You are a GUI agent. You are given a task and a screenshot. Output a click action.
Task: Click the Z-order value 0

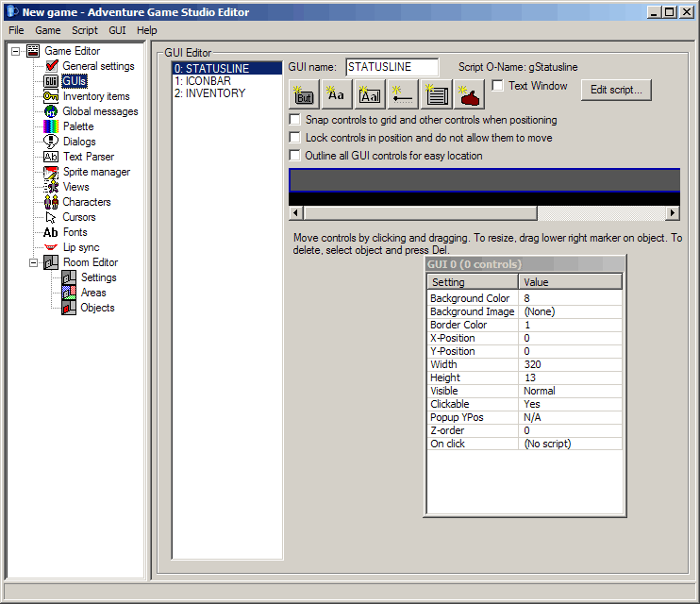571,430
